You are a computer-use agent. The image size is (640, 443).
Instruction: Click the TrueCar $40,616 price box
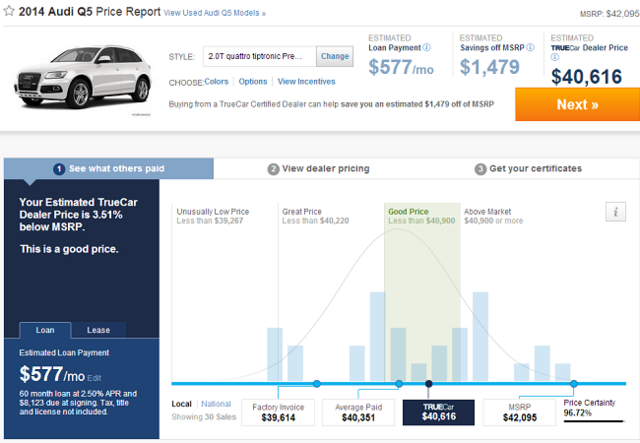[x=439, y=412]
